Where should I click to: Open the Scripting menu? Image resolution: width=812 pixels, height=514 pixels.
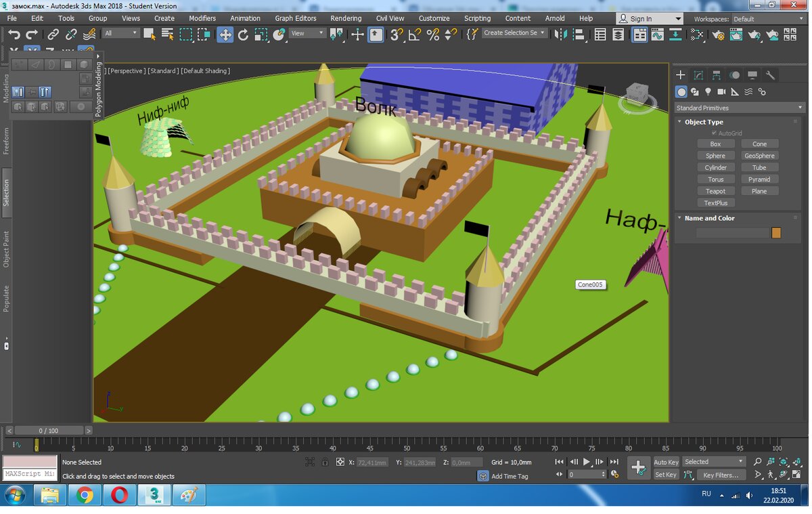click(477, 18)
